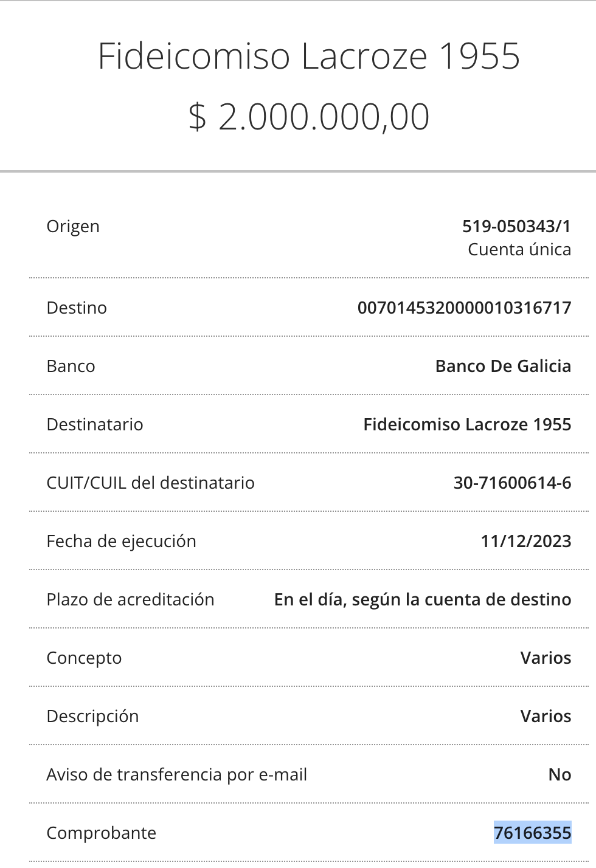Click the CUIT/CUIL del destinatario label
This screenshot has height=868, width=596.
[x=150, y=483]
